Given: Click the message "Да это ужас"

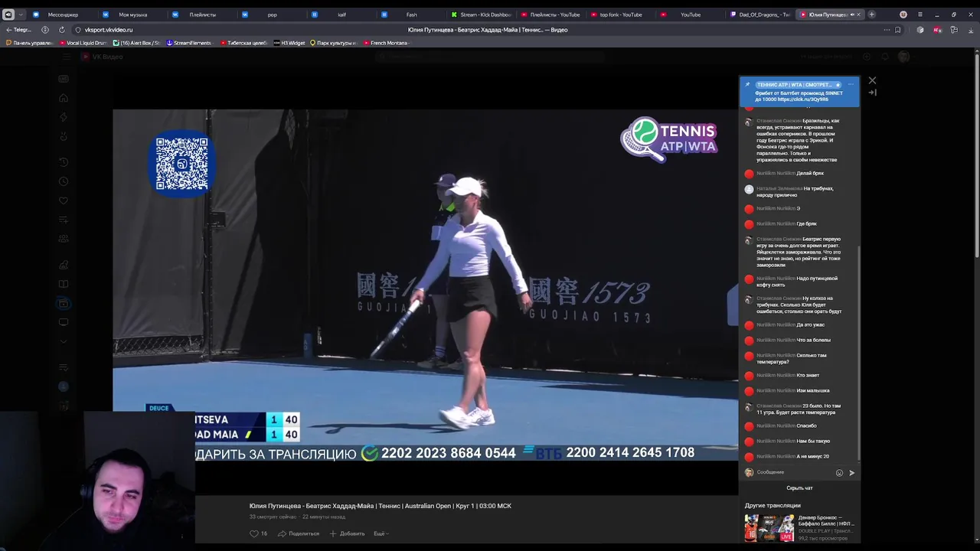Looking at the screenshot, I should point(810,325).
